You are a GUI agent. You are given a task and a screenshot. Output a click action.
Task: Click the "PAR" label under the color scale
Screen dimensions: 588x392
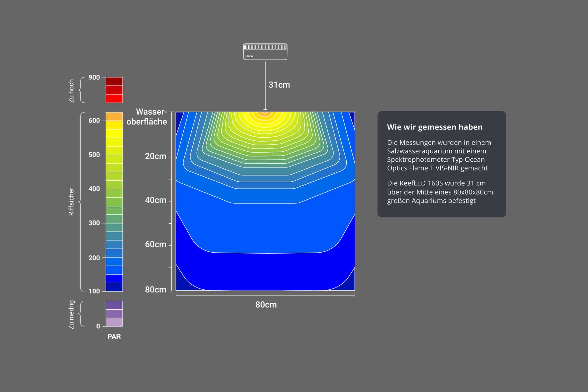[114, 337]
